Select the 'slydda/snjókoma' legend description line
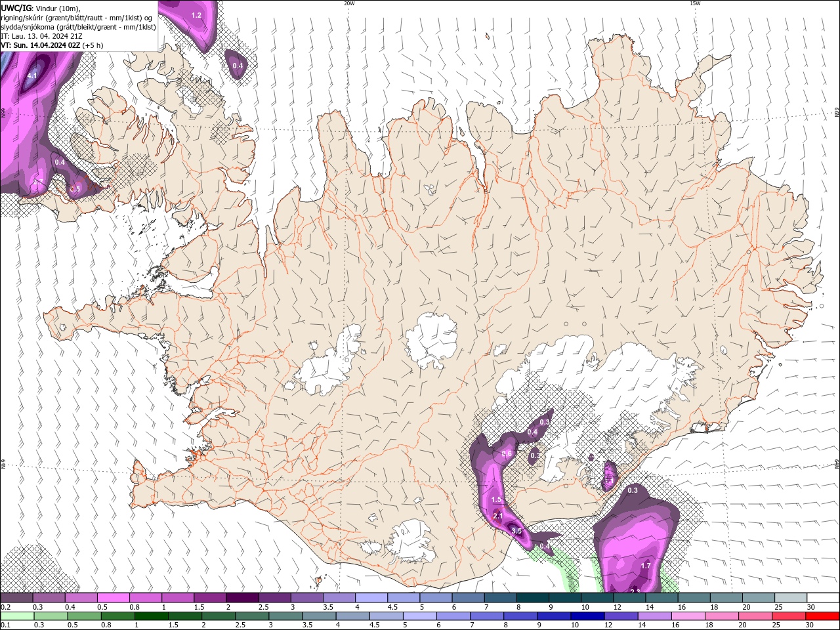This screenshot has width=840, height=630. coord(79,27)
